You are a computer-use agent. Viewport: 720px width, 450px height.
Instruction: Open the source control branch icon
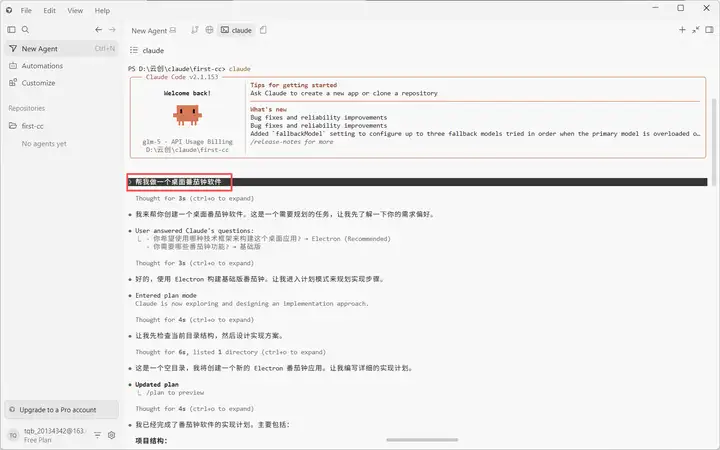click(195, 30)
